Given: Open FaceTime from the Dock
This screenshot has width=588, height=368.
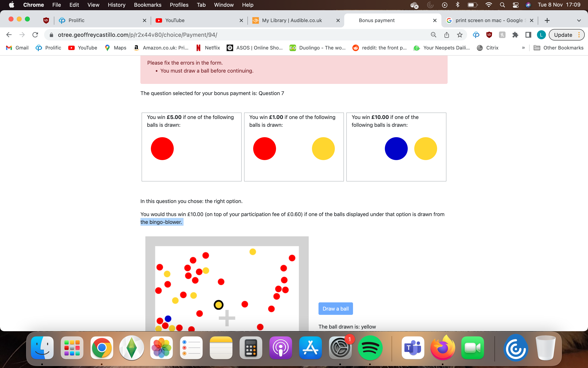Looking at the screenshot, I should 473,348.
